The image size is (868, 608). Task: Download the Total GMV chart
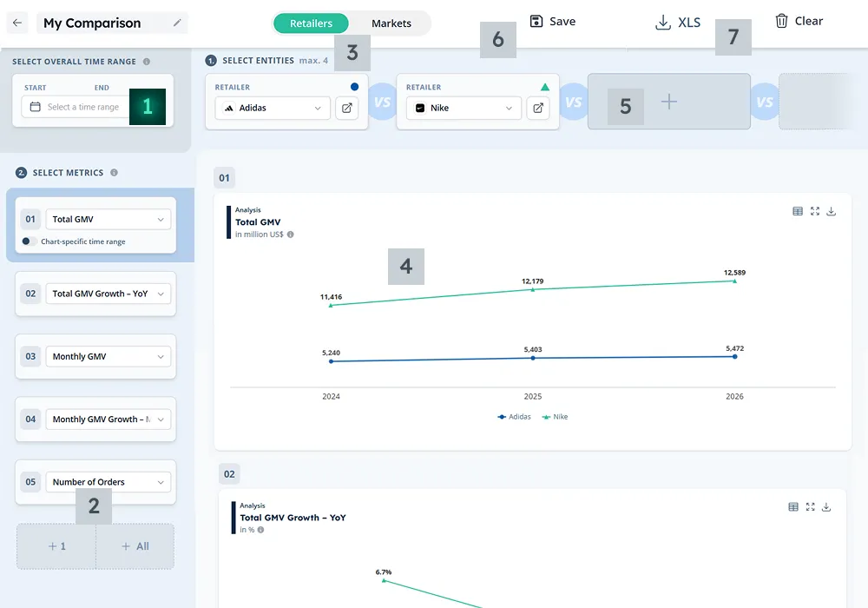point(831,211)
